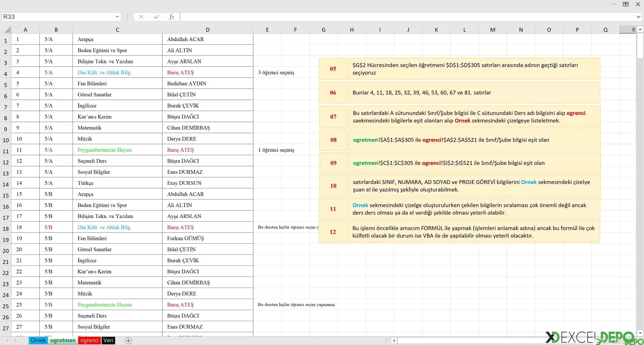
Task: Click the 'Eray DURSUN' cell in row 14
Action: [x=208, y=183]
